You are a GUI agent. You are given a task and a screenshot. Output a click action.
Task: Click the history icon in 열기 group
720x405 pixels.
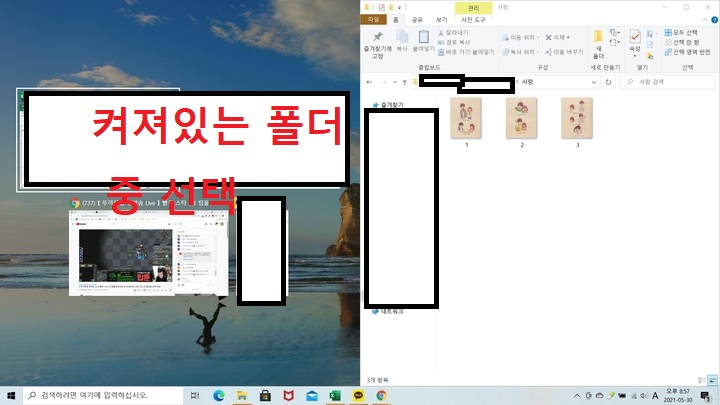click(650, 56)
